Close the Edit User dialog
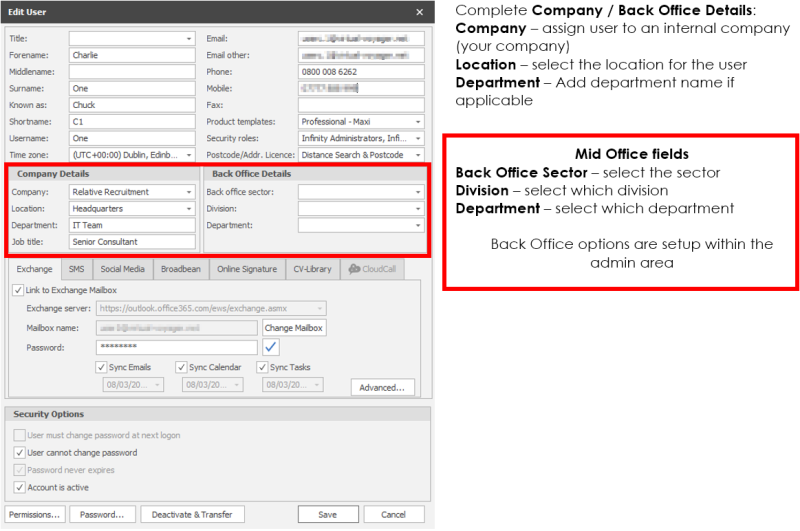The height and width of the screenshot is (531, 800). (x=419, y=11)
